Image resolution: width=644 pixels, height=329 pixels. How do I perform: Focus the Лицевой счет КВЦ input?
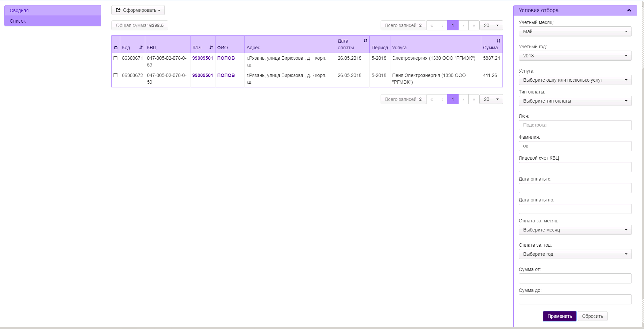click(575, 167)
